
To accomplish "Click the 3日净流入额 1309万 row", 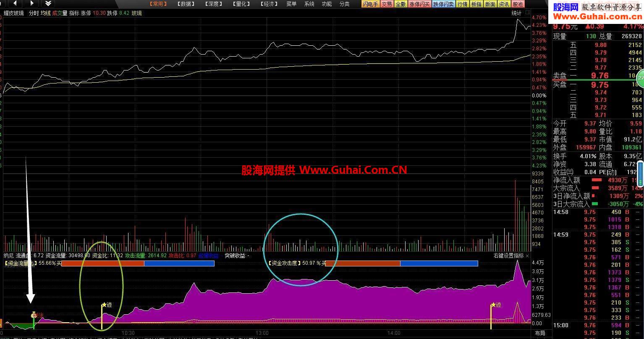I will [598, 196].
